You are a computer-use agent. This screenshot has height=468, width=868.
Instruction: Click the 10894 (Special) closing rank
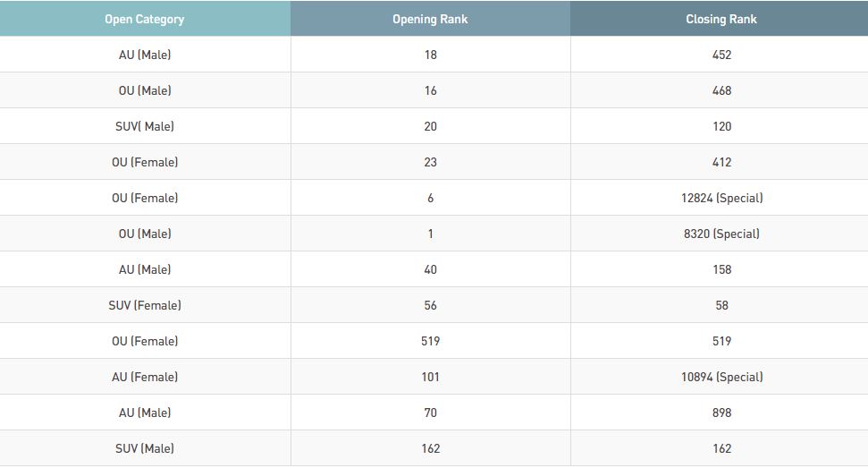(722, 377)
